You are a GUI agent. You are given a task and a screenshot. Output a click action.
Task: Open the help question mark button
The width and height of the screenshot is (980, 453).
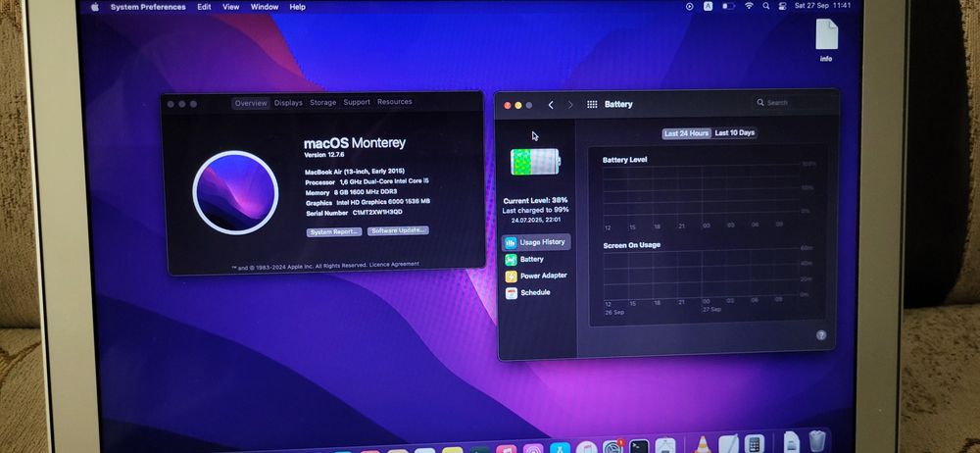pos(821,335)
